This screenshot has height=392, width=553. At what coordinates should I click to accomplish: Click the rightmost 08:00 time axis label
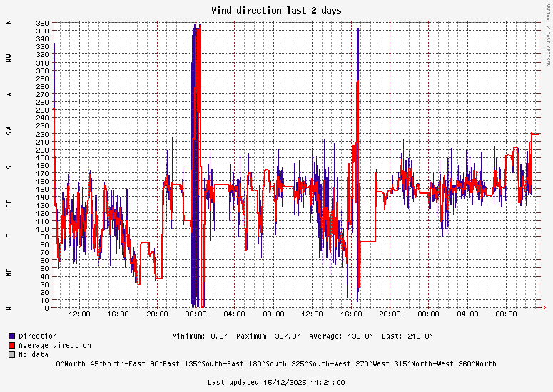tap(506, 314)
